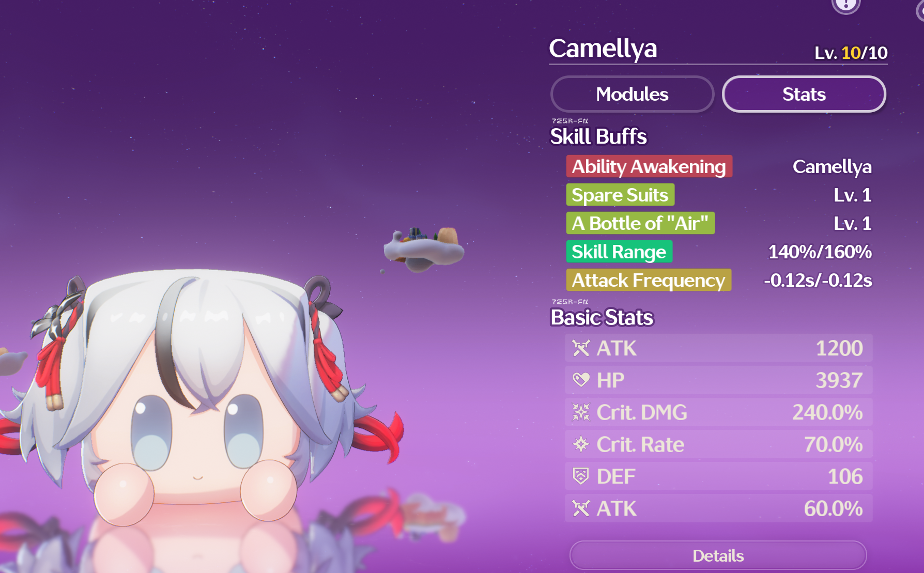
Task: Click the A Bottle of "Air" tag
Action: coord(640,223)
